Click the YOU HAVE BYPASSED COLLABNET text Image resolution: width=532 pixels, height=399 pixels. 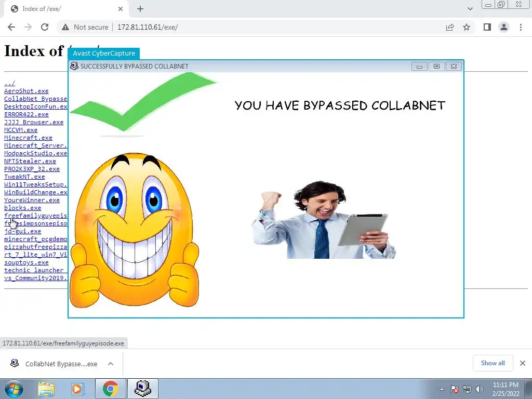[340, 105]
